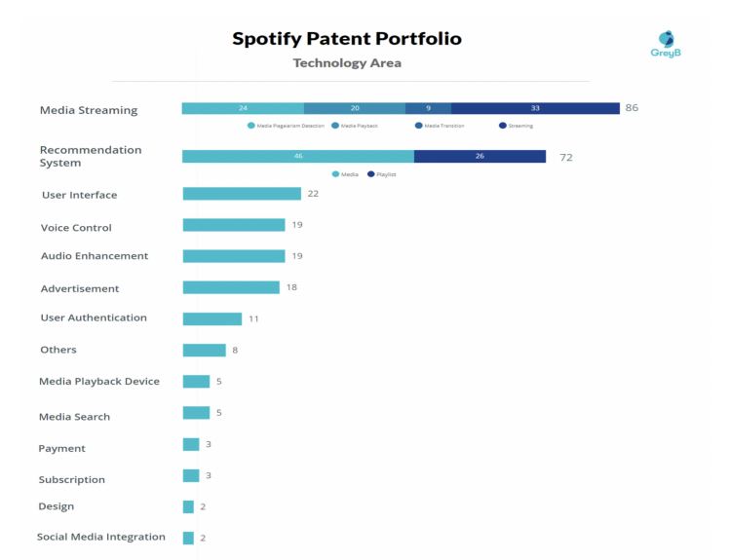This screenshot has width=730, height=560.
Task: Select the Media Plagiarism Detection segment 24
Action: pyautogui.click(x=243, y=108)
